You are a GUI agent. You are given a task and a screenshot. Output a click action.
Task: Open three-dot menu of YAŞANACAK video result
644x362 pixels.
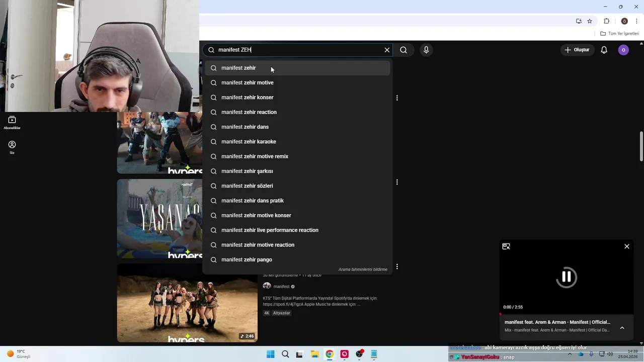coord(397,182)
